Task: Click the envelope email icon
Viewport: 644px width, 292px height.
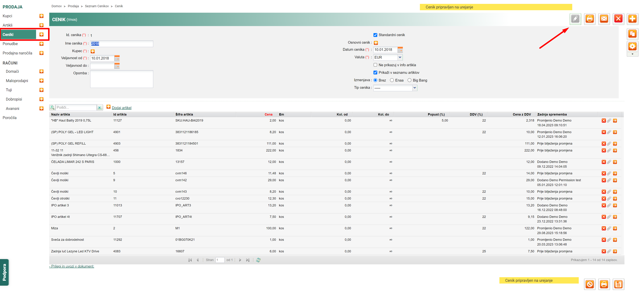Action: tap(604, 19)
